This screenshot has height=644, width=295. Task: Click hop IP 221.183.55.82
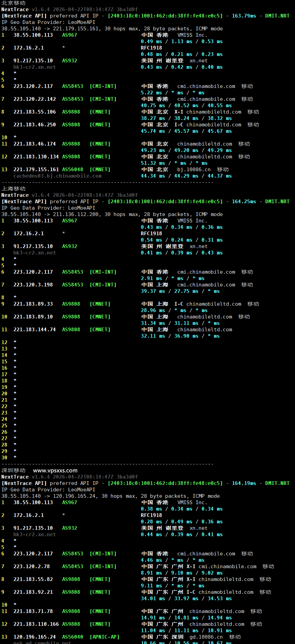click(33, 579)
